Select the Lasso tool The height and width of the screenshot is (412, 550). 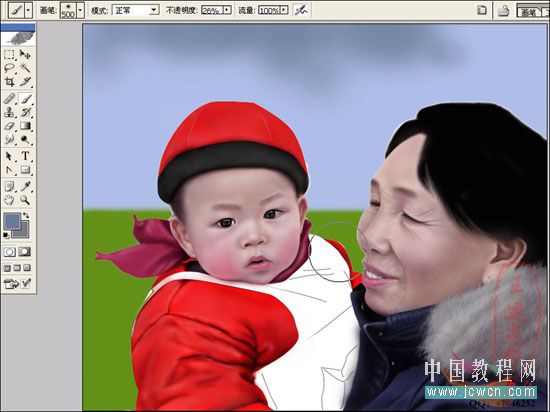[9, 68]
